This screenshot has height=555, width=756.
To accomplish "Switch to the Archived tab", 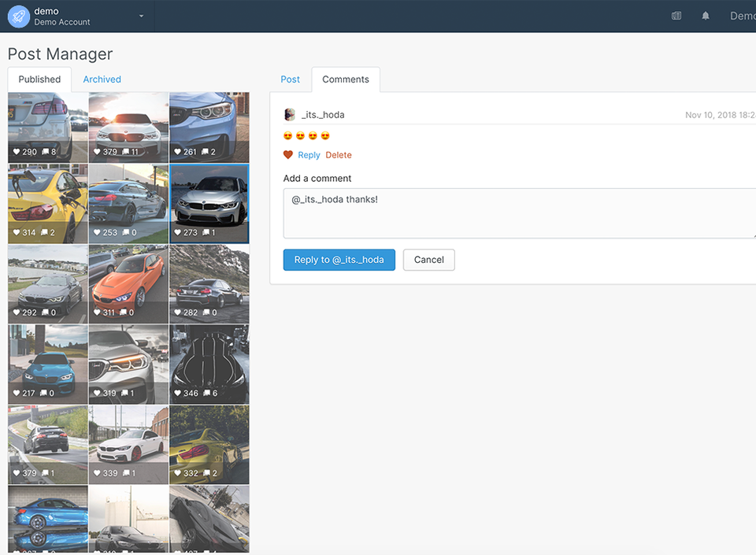I will [x=102, y=80].
